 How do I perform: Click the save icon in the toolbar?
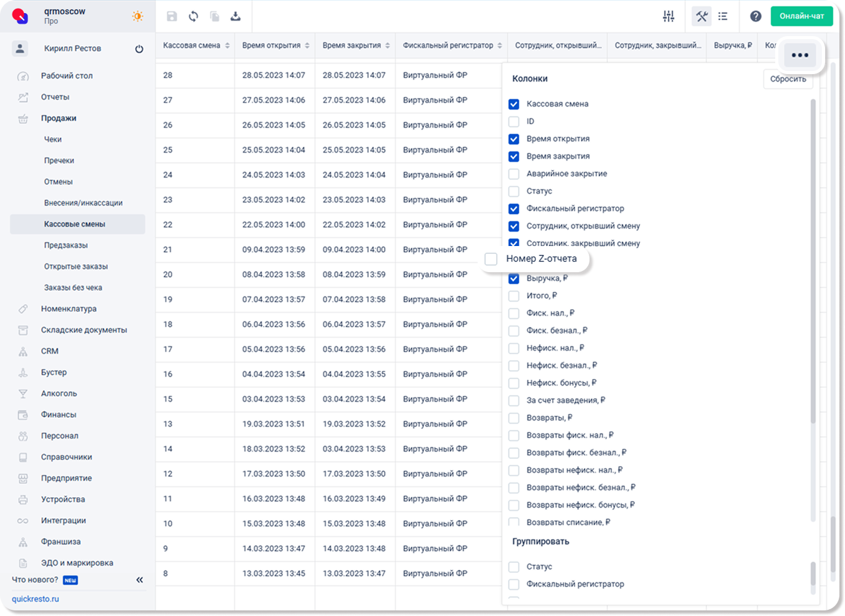click(172, 16)
